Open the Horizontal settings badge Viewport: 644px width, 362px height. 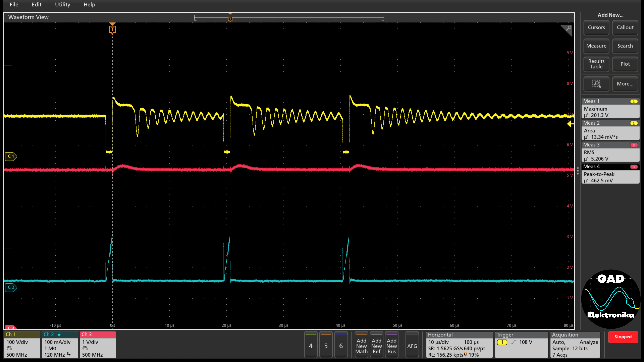pos(459,345)
